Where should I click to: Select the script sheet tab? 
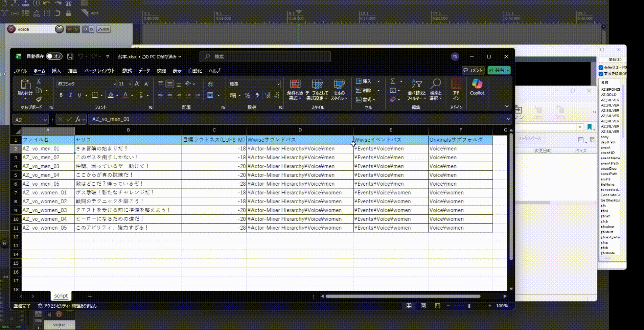click(61, 296)
